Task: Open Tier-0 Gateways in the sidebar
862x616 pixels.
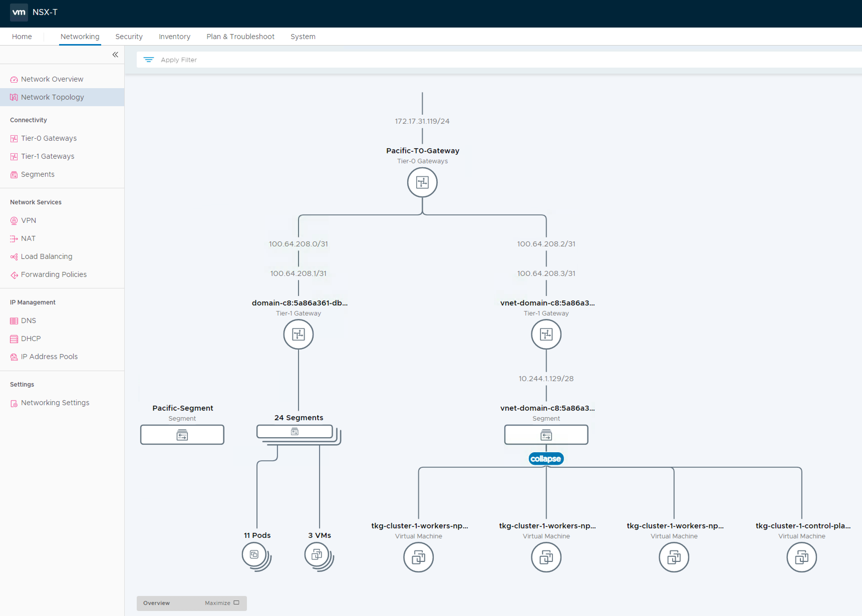Action: [49, 138]
